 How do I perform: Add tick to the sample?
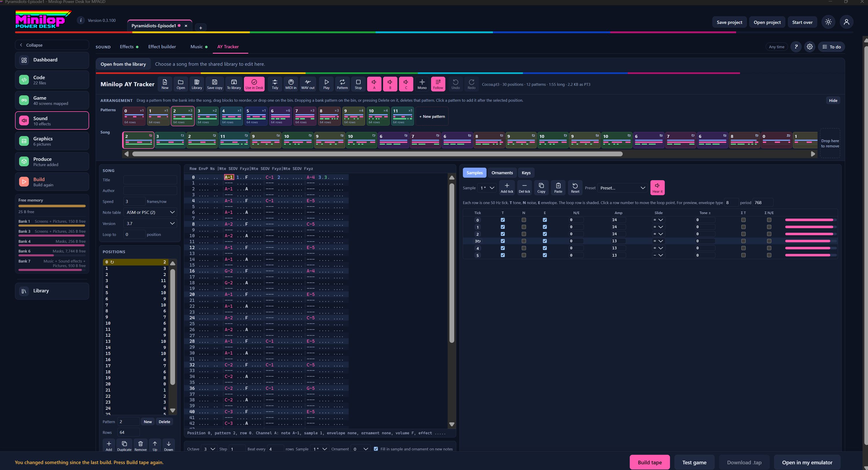507,187
